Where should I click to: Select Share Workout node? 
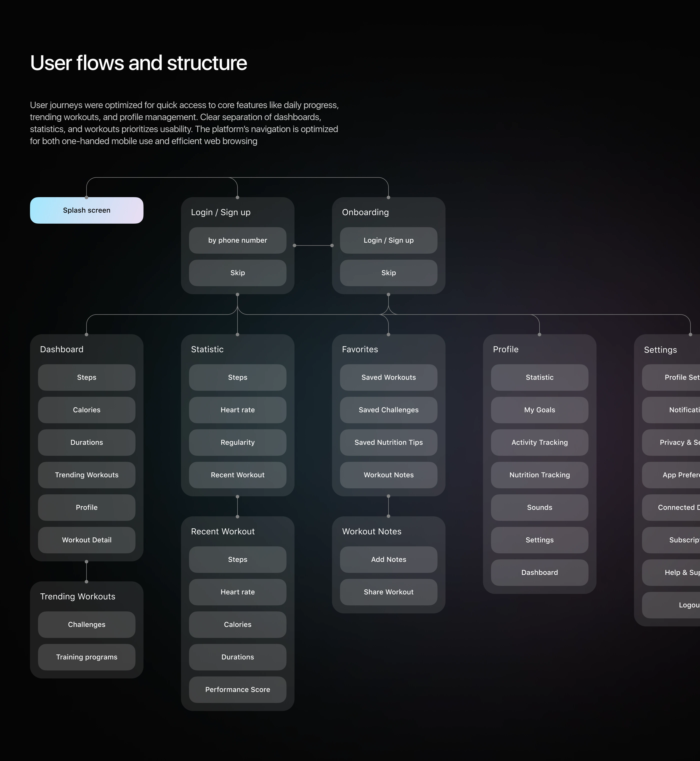[x=388, y=592]
